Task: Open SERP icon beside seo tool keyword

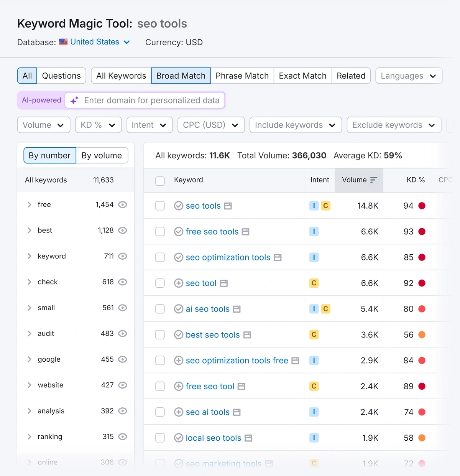Action: [x=224, y=283]
